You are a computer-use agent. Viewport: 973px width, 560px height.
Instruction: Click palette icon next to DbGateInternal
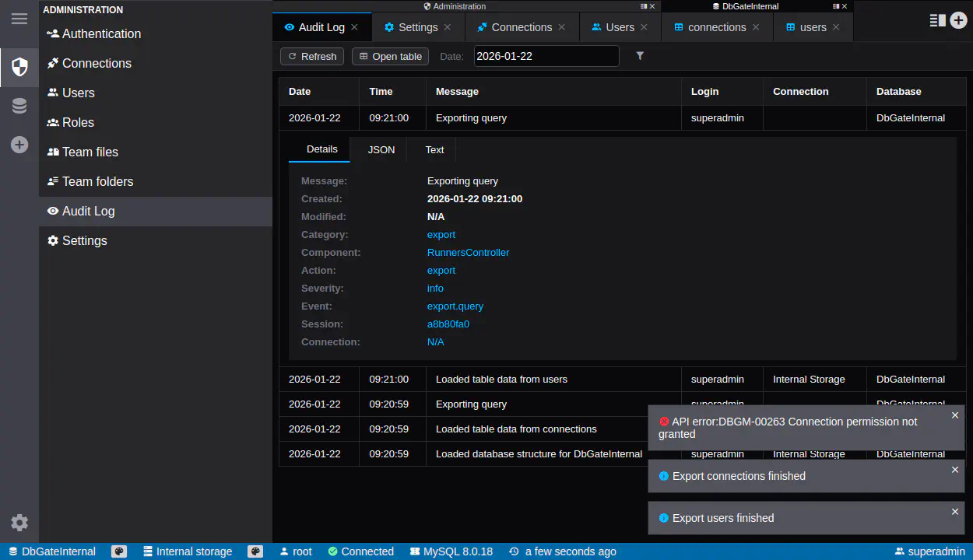(119, 551)
